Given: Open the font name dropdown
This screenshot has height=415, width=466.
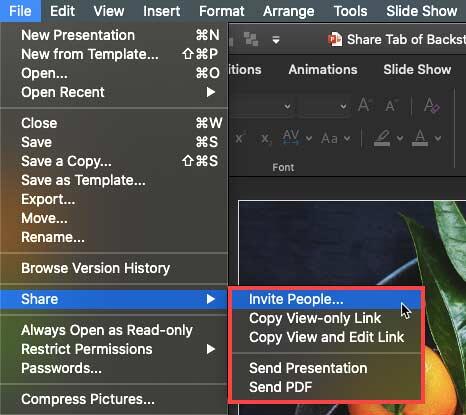Looking at the screenshot, I should 287,107.
